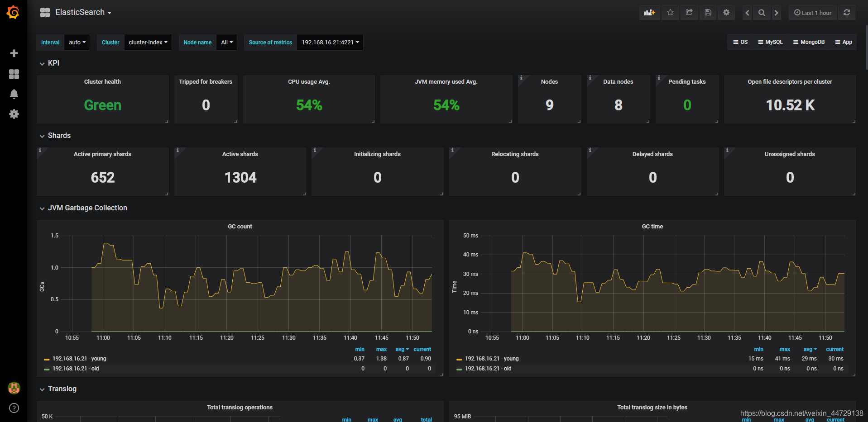Open Open file descriptors per cluster menu

point(790,82)
